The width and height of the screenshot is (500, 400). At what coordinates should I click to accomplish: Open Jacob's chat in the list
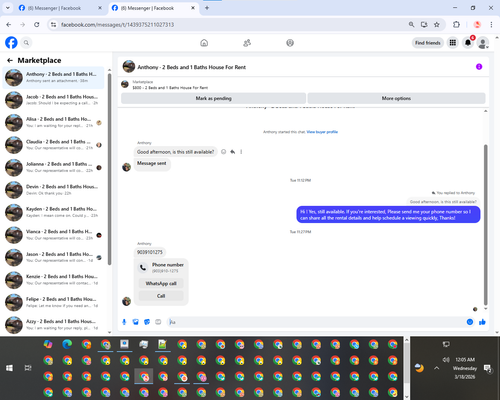click(53, 100)
